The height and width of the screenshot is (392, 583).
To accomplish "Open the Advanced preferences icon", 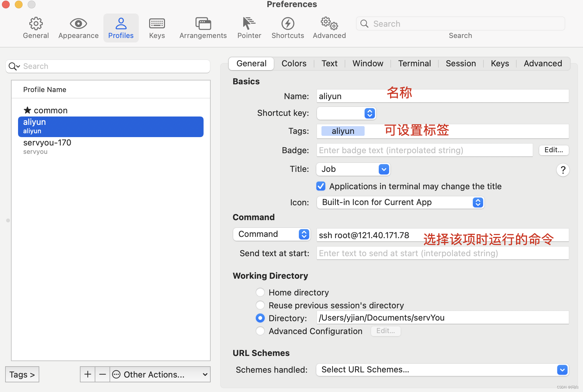I will click(x=329, y=28).
